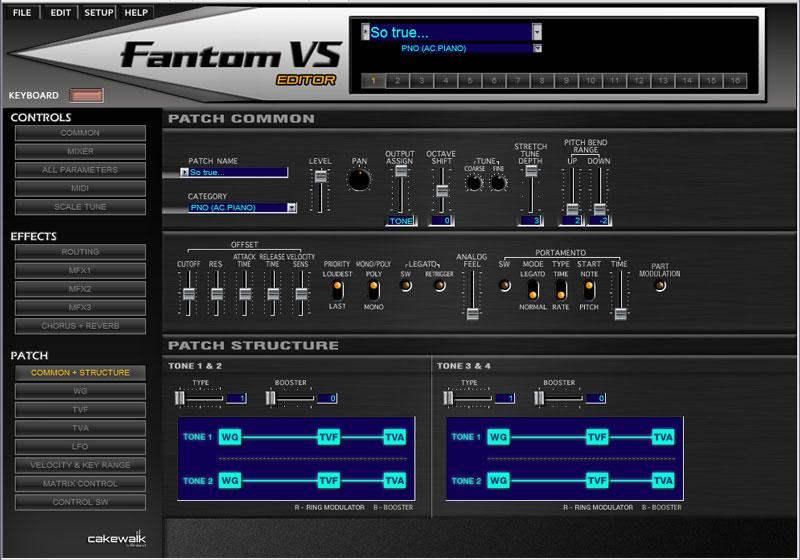The image size is (800, 560).
Task: Open the ALL PARAMETERS page
Action: (x=80, y=169)
